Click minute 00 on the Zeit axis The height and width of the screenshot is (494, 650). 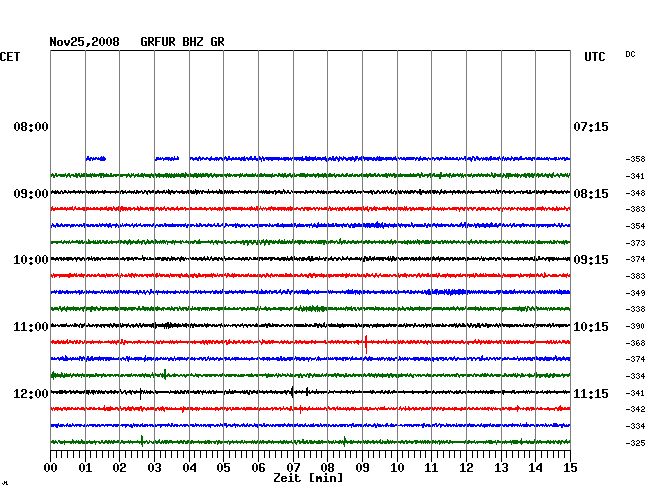pyautogui.click(x=51, y=468)
